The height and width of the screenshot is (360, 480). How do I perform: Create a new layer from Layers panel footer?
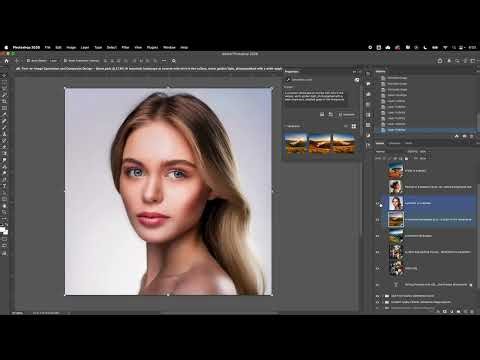465,311
